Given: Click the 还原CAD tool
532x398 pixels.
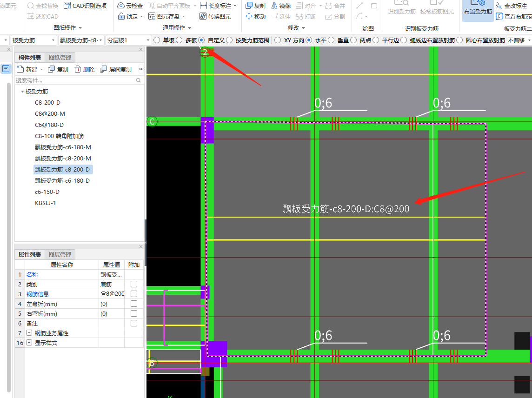Looking at the screenshot, I should point(43,16).
